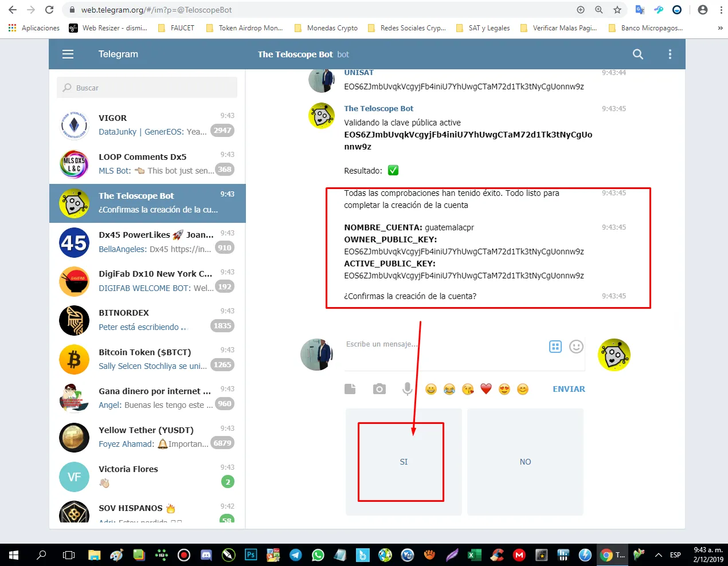Open the browser zoom magnifier icon
This screenshot has height=566, width=728.
click(x=599, y=10)
